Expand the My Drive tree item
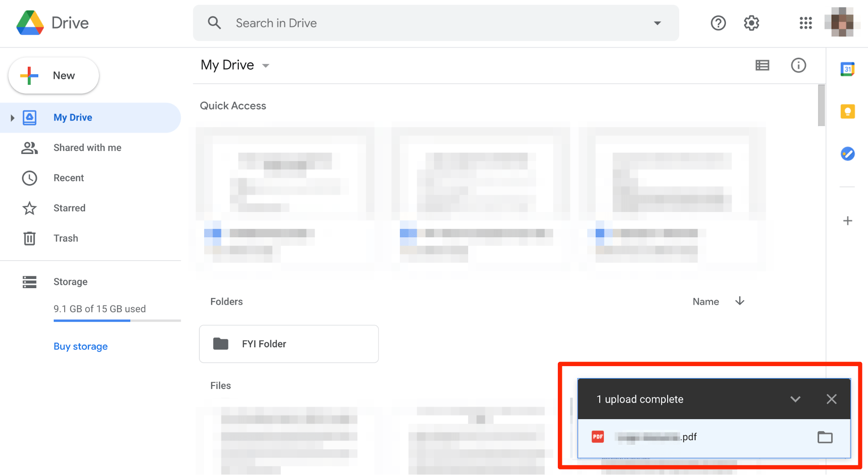Viewport: 868px width, 475px height. [12, 118]
